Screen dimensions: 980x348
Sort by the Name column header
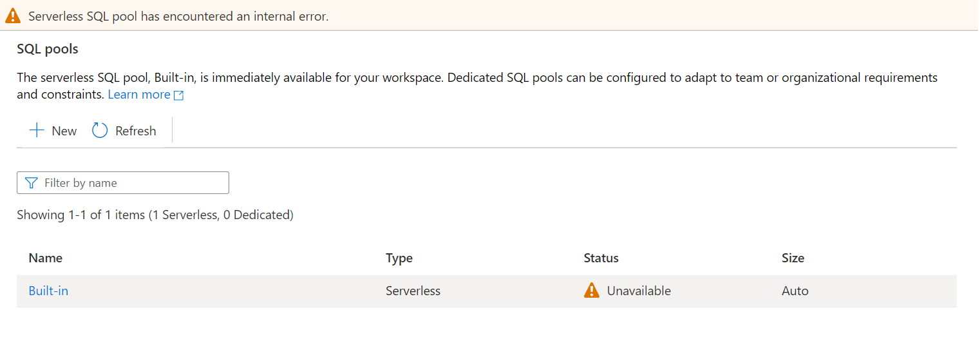click(46, 258)
